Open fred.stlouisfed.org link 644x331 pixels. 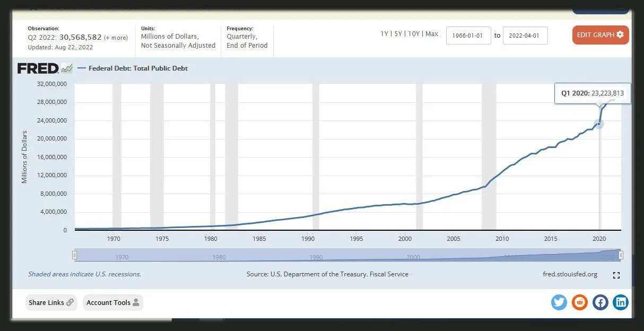(x=570, y=274)
